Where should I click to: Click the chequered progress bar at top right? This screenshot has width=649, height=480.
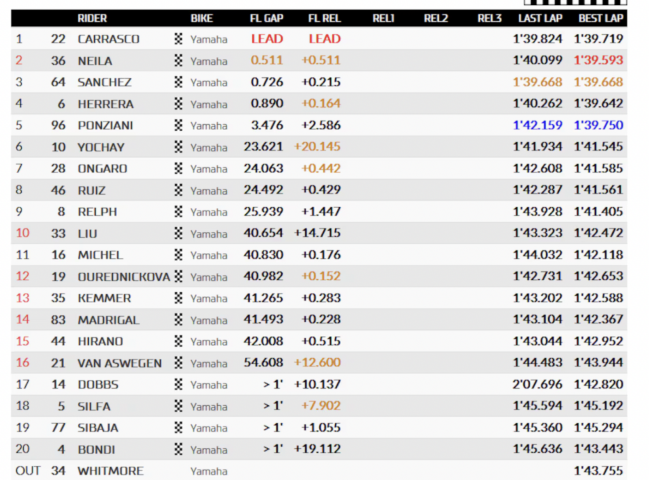[575, 2]
